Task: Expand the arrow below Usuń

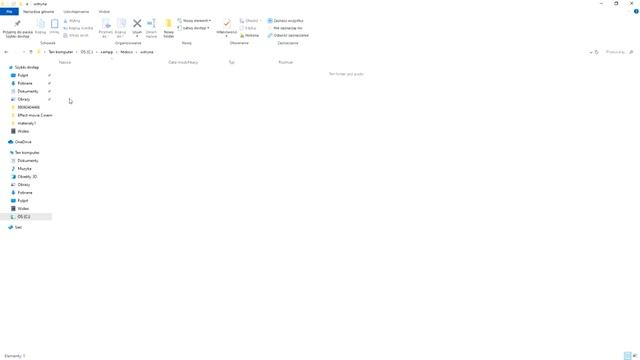Action: point(137,36)
